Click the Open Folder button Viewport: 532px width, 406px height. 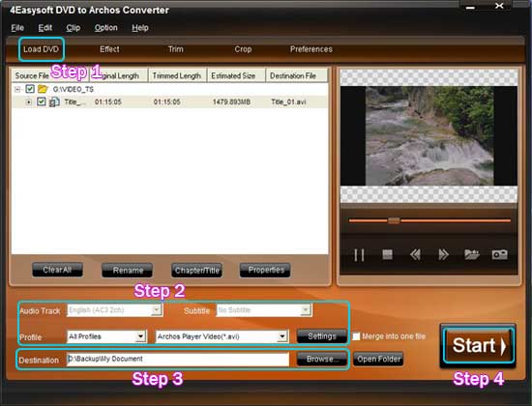click(378, 359)
